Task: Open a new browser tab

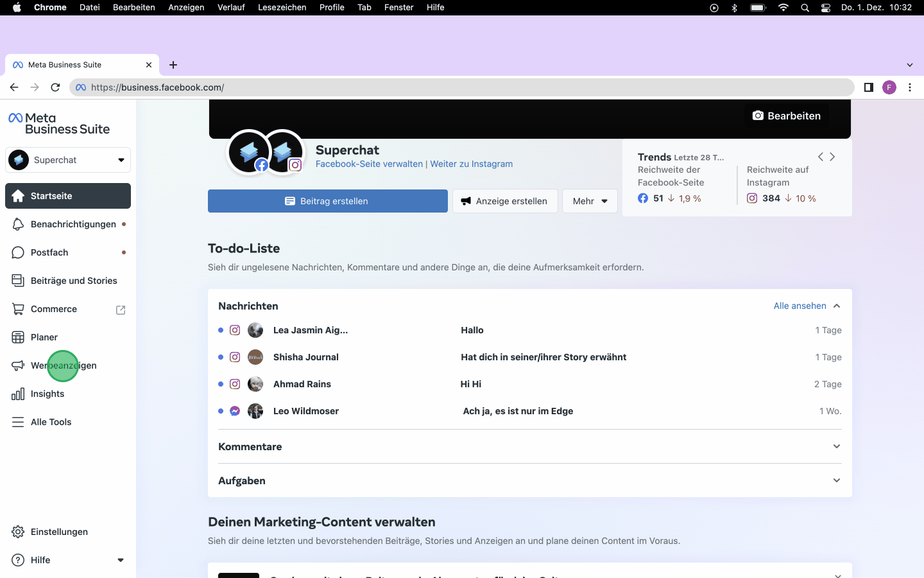Action: click(173, 65)
